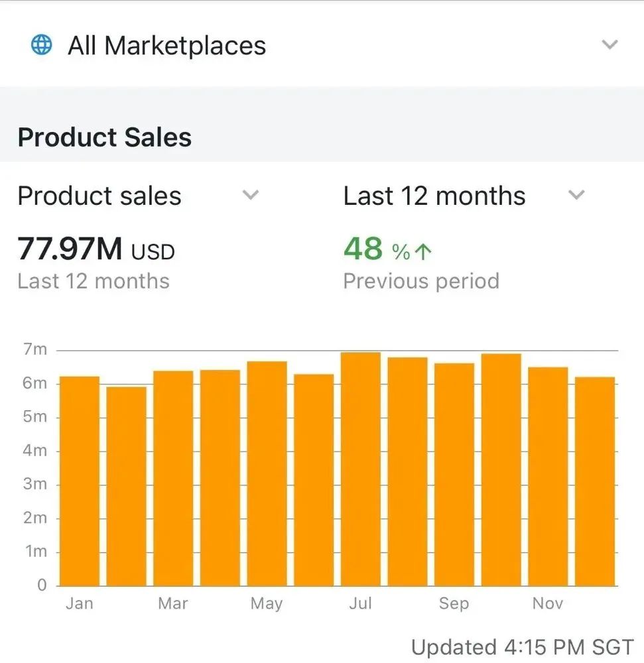Click the 77.97M USD sales total
The image size is (644, 663).
coord(96,249)
